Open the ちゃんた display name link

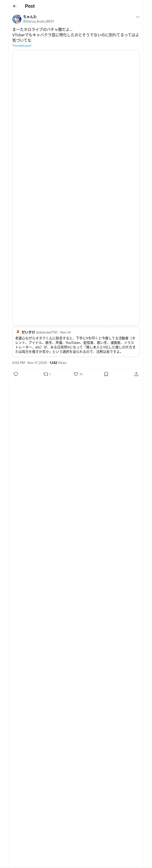30,16
